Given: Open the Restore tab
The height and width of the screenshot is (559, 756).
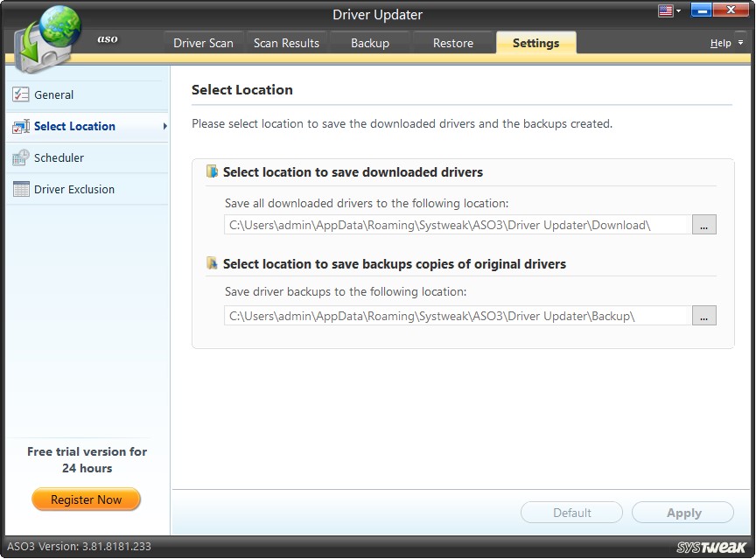Looking at the screenshot, I should point(451,41).
